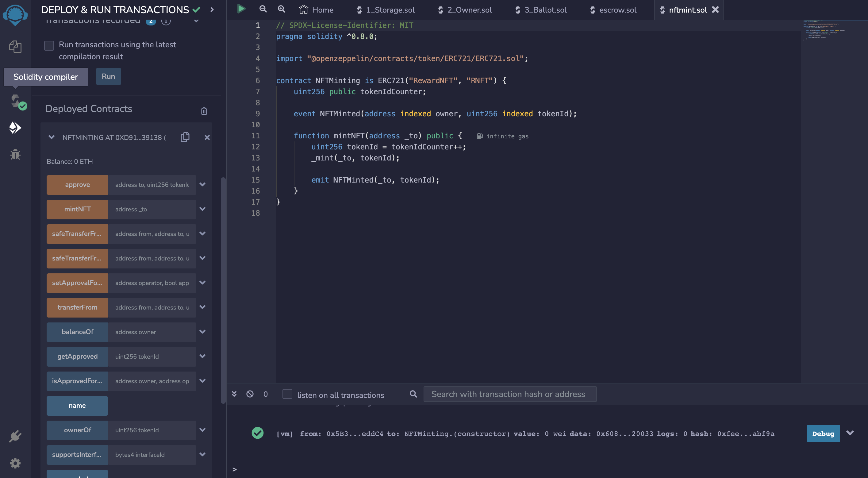
Task: Collapse the NFTMINTING deployed contract
Action: point(52,137)
